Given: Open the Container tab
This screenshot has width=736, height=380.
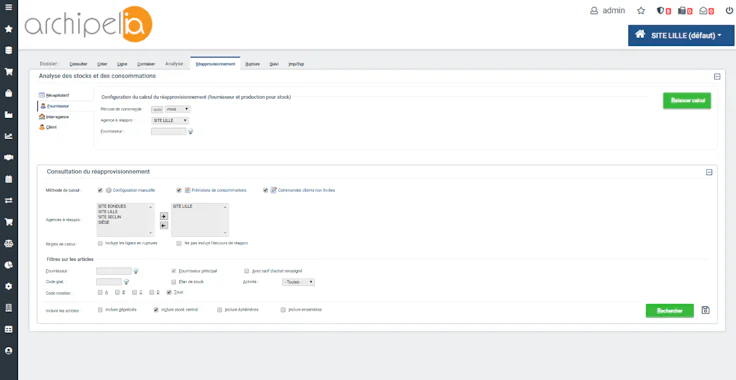Looking at the screenshot, I should click(146, 64).
